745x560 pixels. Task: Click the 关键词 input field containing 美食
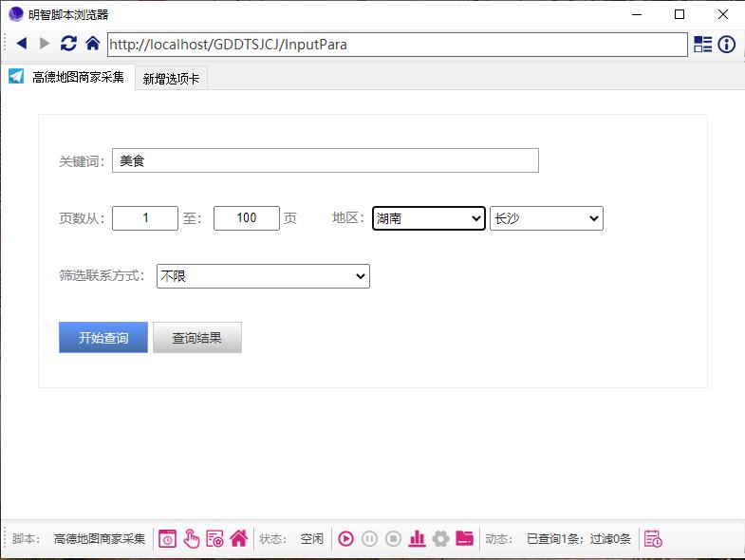(x=325, y=161)
